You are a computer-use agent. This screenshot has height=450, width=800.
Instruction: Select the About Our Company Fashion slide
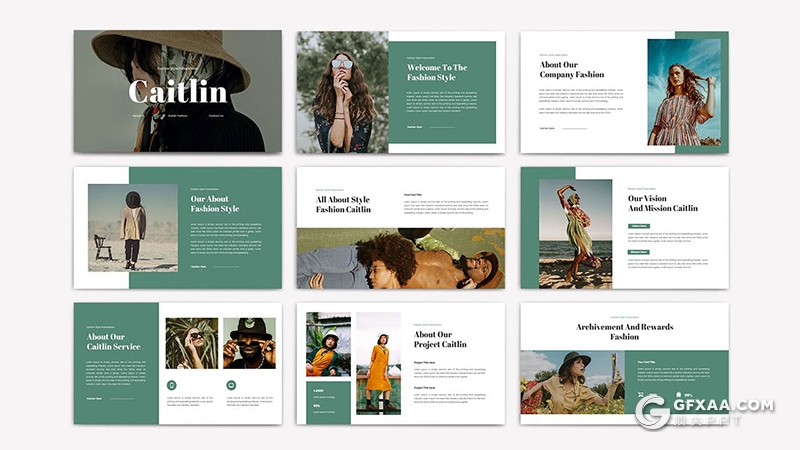(624, 91)
